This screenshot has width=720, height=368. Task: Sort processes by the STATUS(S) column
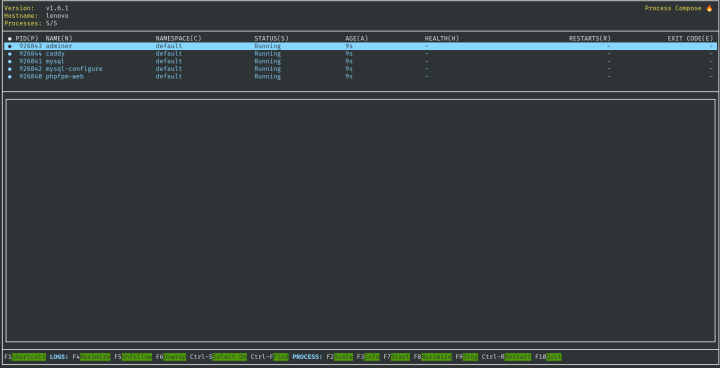[x=271, y=39]
